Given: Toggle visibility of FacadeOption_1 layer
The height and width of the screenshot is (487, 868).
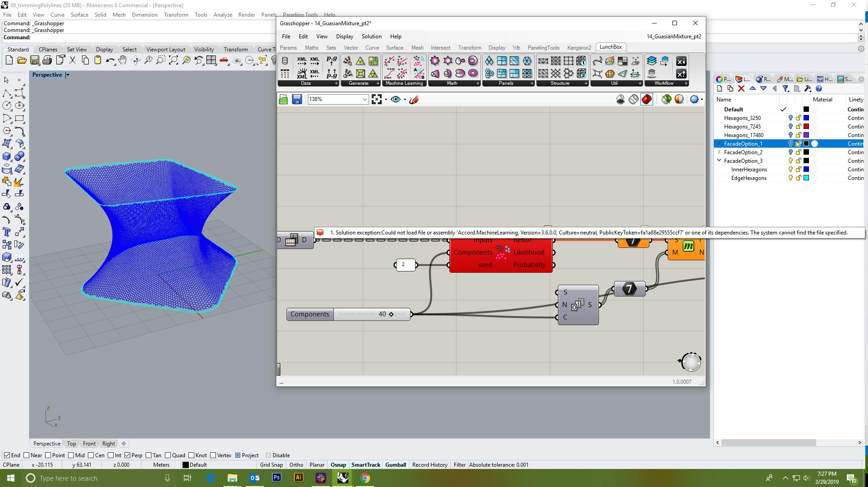Looking at the screenshot, I should (x=790, y=143).
